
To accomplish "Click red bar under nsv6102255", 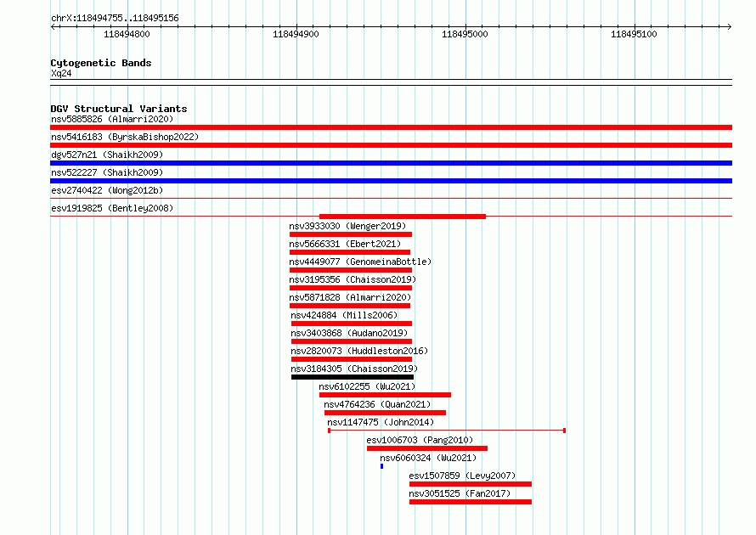I will pos(386,395).
